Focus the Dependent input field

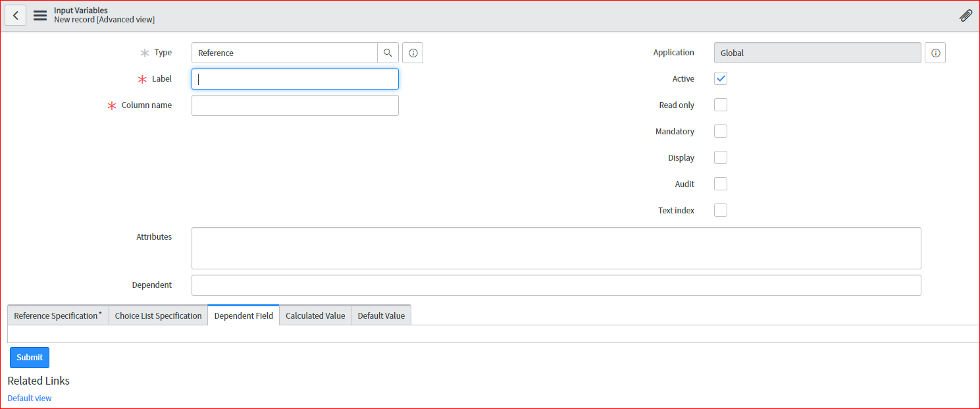(x=556, y=285)
